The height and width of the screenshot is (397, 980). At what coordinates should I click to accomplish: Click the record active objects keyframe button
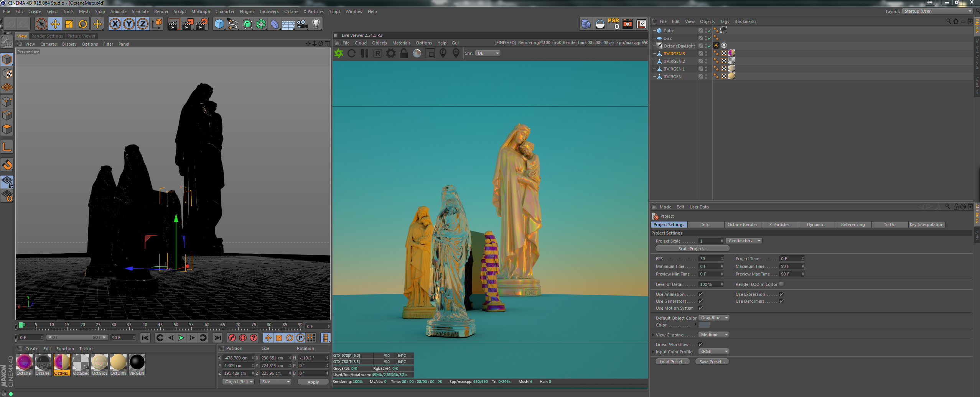(232, 338)
